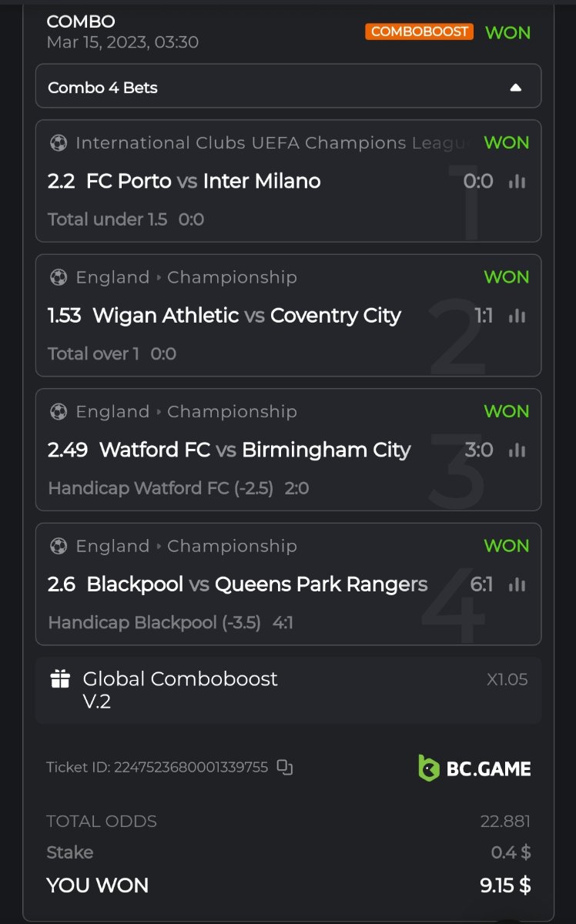Open stats icon for Wigan Athletic match
Image resolution: width=576 pixels, height=924 pixels.
[517, 316]
